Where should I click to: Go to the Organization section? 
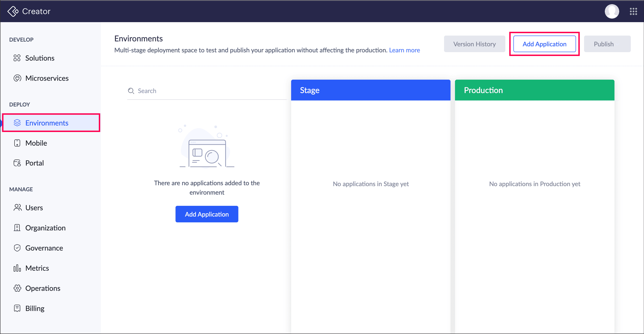(45, 228)
